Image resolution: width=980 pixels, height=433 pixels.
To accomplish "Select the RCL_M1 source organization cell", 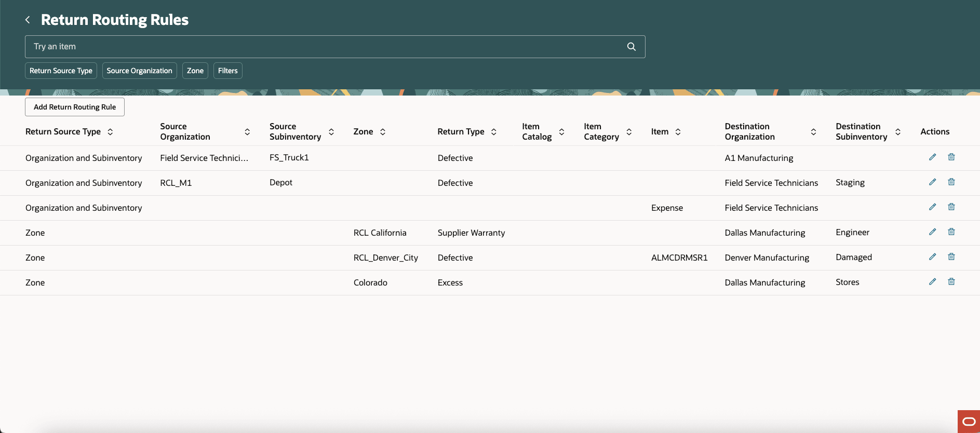I will 176,183.
